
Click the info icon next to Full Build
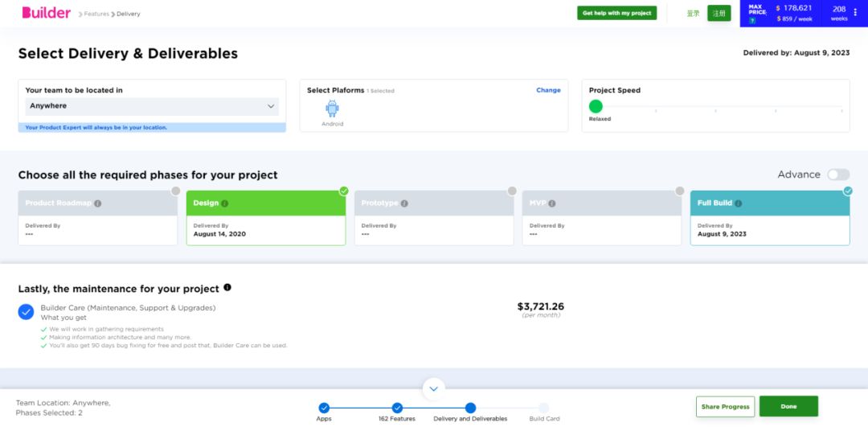click(738, 203)
